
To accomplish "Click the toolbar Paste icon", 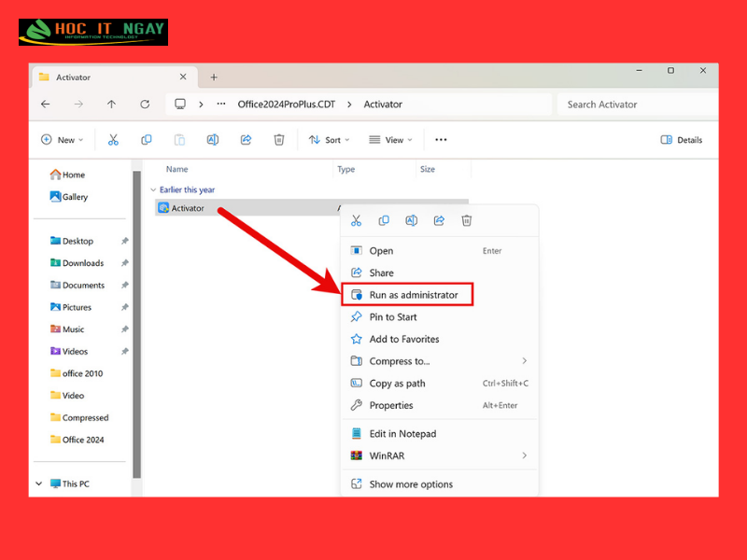I will coord(179,139).
